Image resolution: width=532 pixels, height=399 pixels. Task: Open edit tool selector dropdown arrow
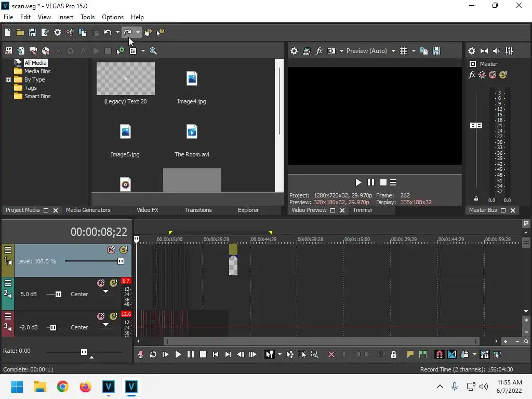[x=280, y=354]
